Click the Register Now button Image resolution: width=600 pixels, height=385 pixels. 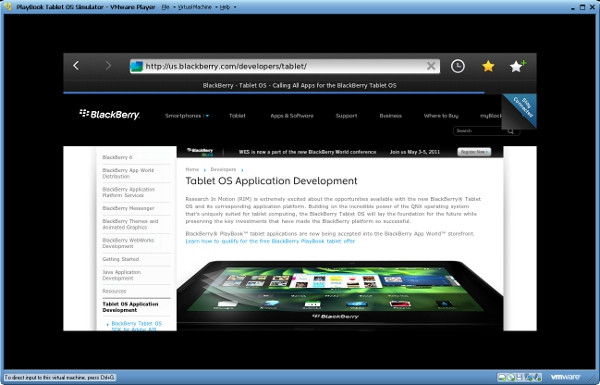click(474, 152)
